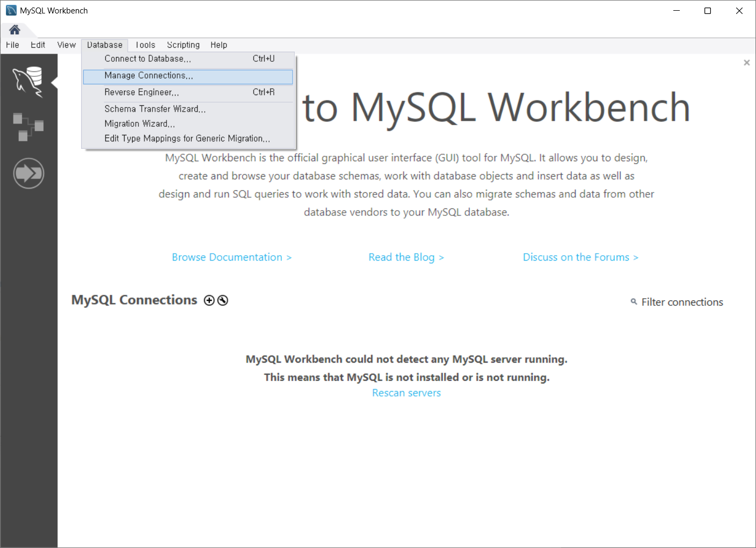Click the Rescan servers link

tap(406, 393)
